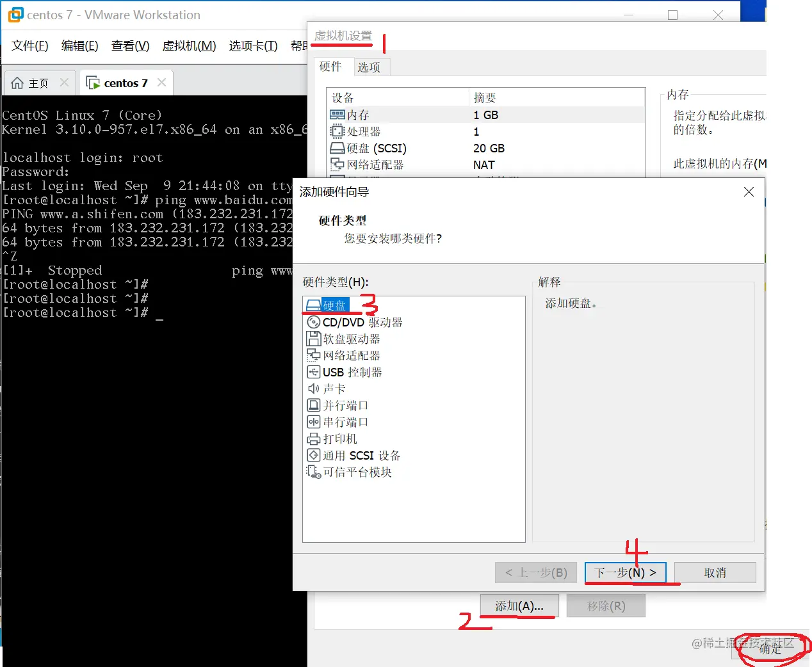Select the 串行端口 serial port icon
The height and width of the screenshot is (667, 812).
click(x=314, y=422)
